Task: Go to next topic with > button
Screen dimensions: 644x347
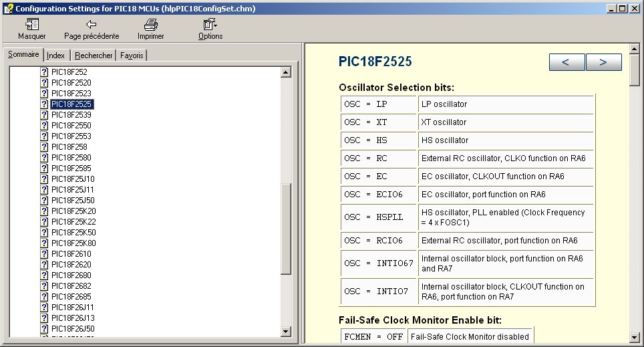Action: (603, 62)
